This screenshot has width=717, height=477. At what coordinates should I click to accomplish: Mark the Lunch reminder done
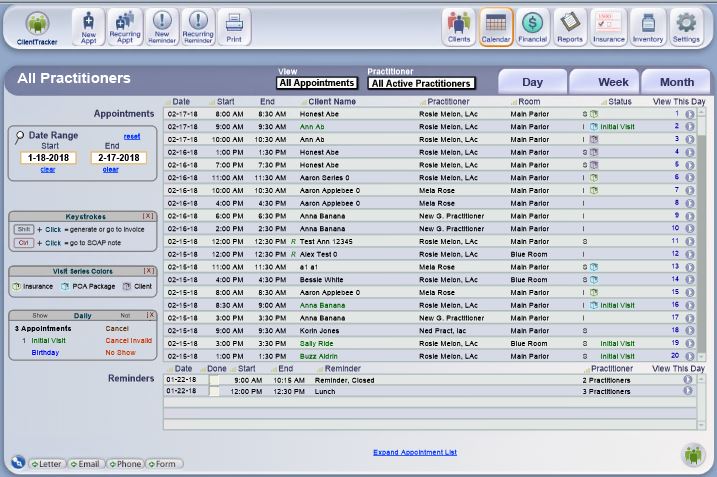tap(214, 391)
